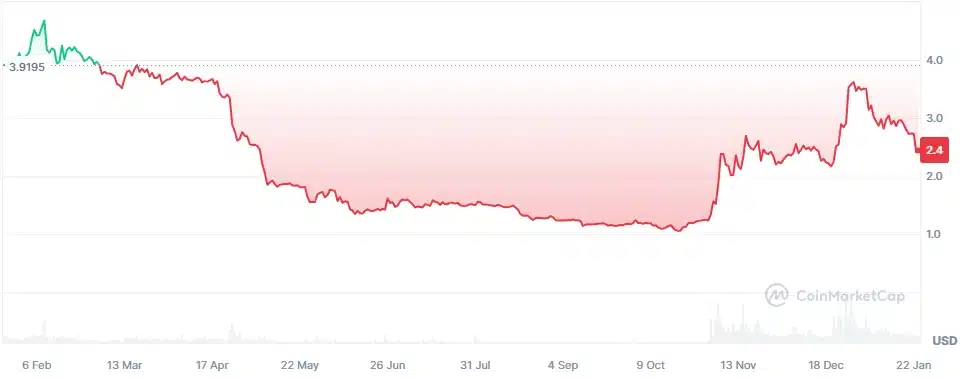Select the 9 Oct date label
The image size is (961, 379).
[x=650, y=365]
